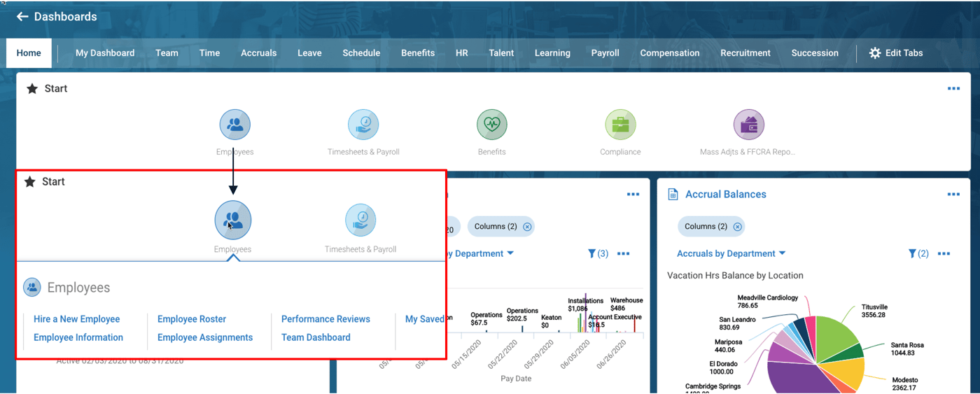980x394 pixels.
Task: Open the Employee Information link
Action: 78,337
